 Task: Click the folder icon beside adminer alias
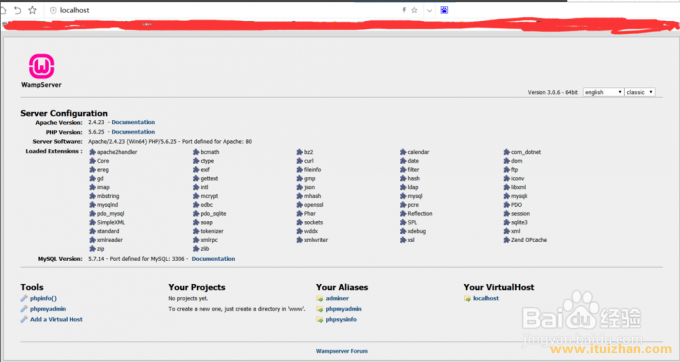click(320, 298)
